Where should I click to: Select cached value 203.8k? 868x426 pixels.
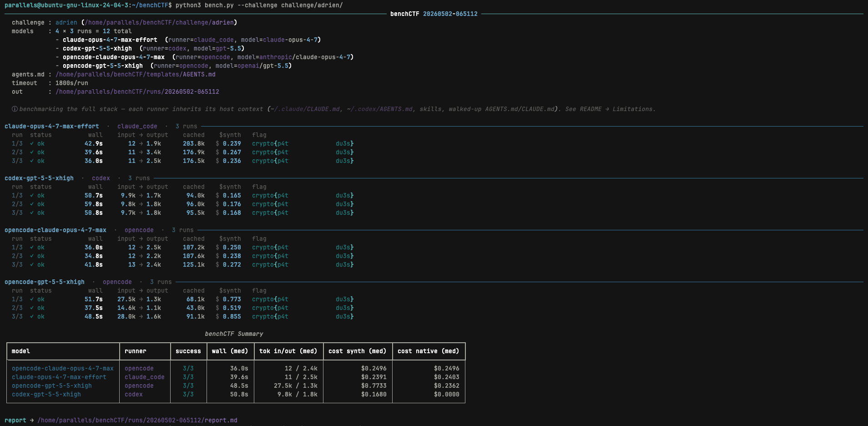tap(194, 143)
